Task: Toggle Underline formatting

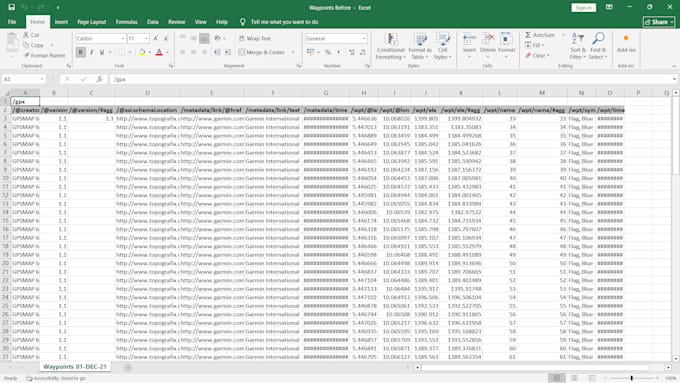Action: [102, 52]
